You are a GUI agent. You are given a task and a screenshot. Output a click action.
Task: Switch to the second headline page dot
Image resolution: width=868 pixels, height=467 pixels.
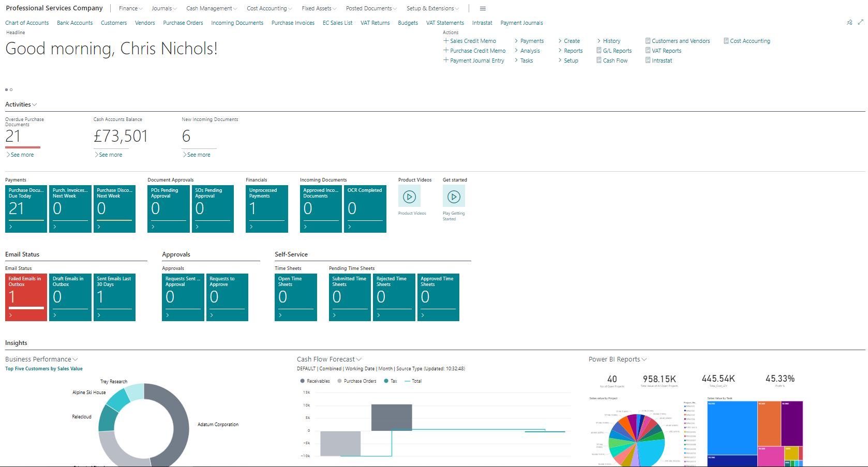click(11, 89)
